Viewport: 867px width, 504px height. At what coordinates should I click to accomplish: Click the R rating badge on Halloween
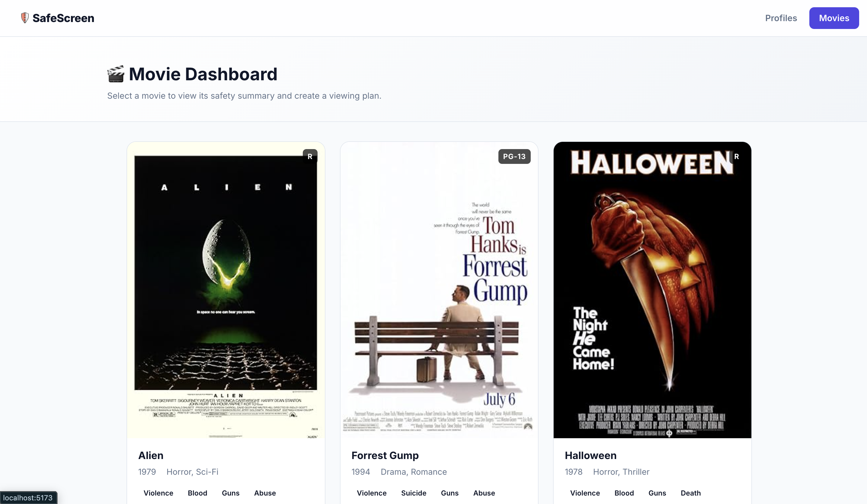tap(736, 157)
